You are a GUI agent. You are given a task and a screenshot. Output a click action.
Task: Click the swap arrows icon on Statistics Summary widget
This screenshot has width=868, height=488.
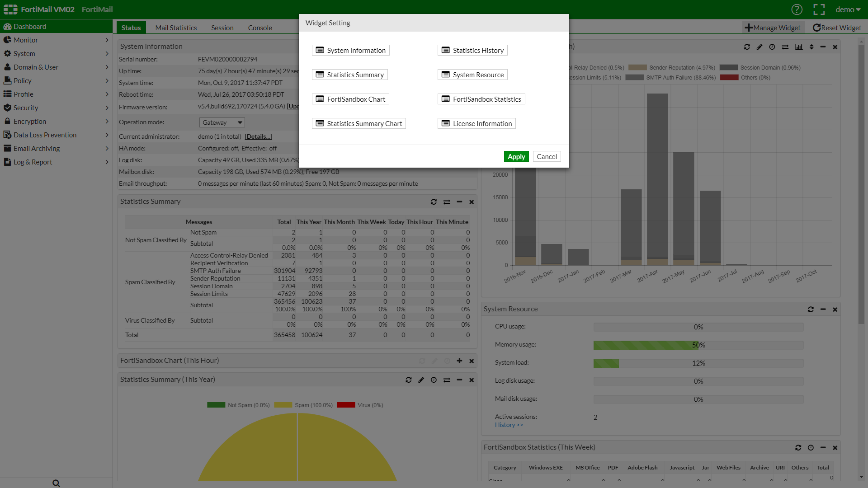click(447, 202)
